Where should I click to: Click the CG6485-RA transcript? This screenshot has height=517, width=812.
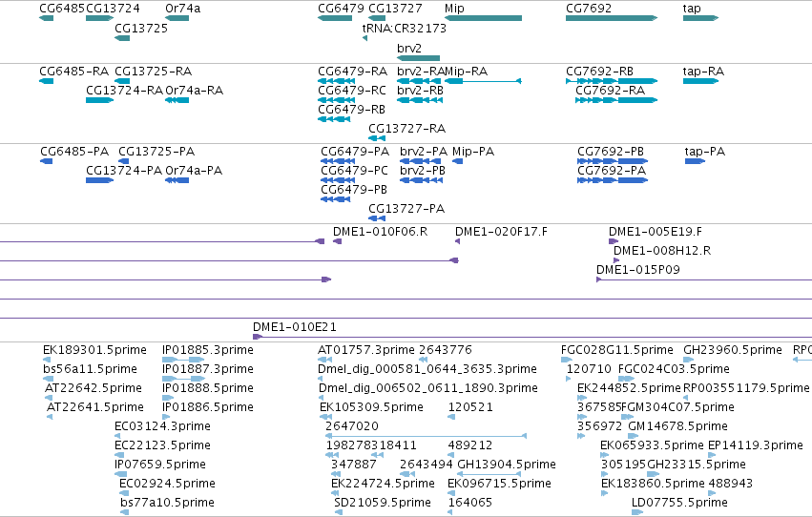point(46,81)
